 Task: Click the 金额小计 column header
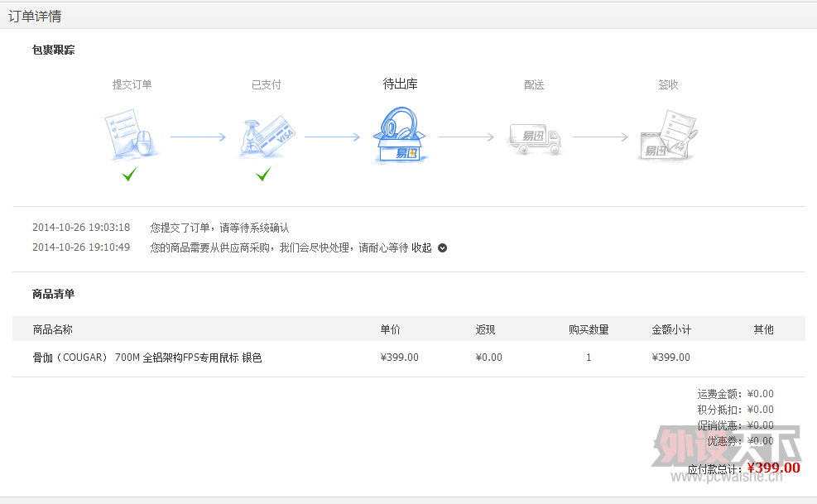point(671,329)
